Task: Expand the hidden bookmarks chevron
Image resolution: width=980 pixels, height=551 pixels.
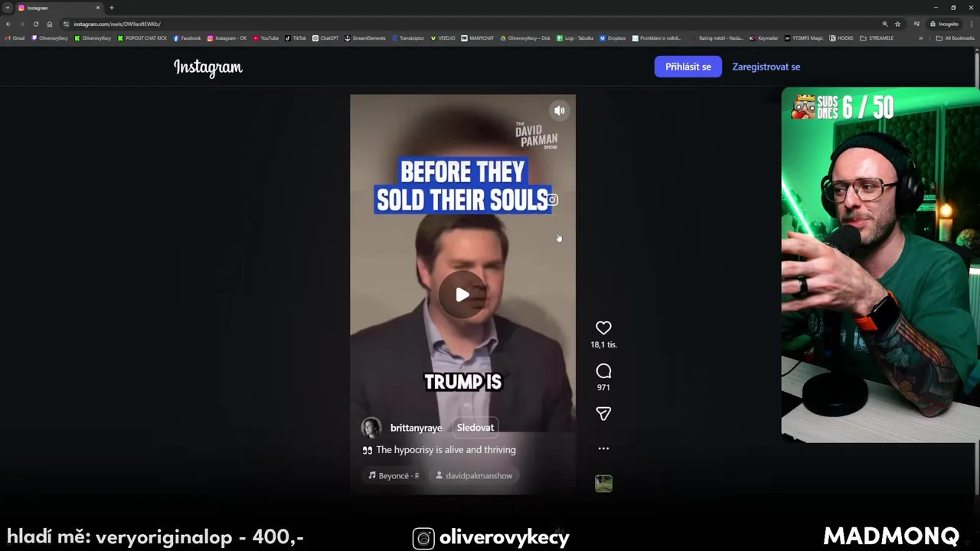Action: click(x=921, y=38)
